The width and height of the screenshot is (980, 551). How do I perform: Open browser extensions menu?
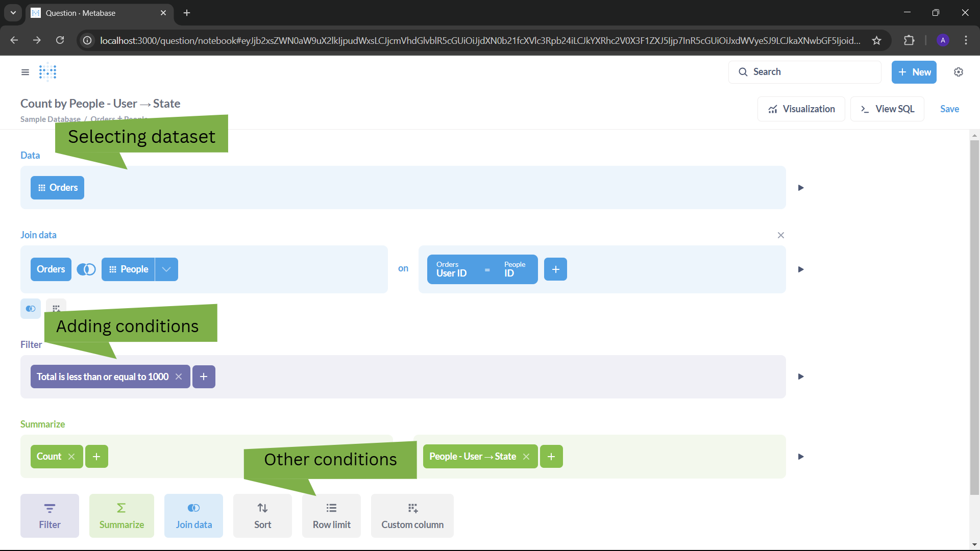tap(909, 40)
